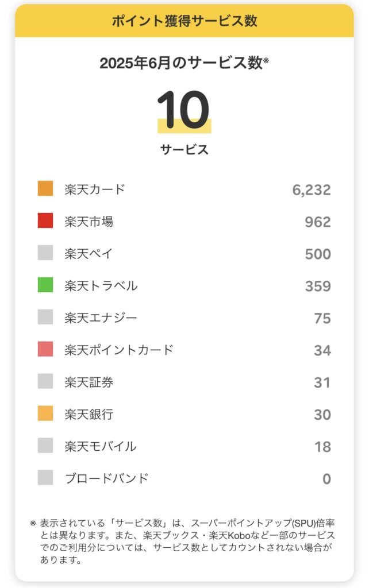Click the pink swatch beside 楽天ポイントカード
The width and height of the screenshot is (369, 588).
45,349
